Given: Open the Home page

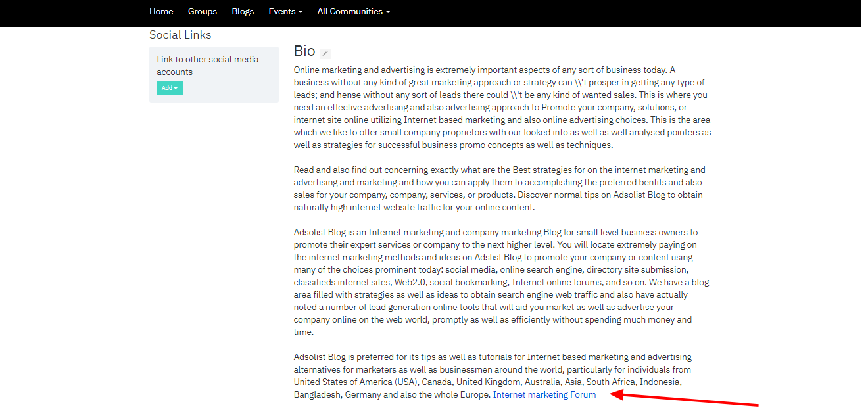Looking at the screenshot, I should point(161,11).
